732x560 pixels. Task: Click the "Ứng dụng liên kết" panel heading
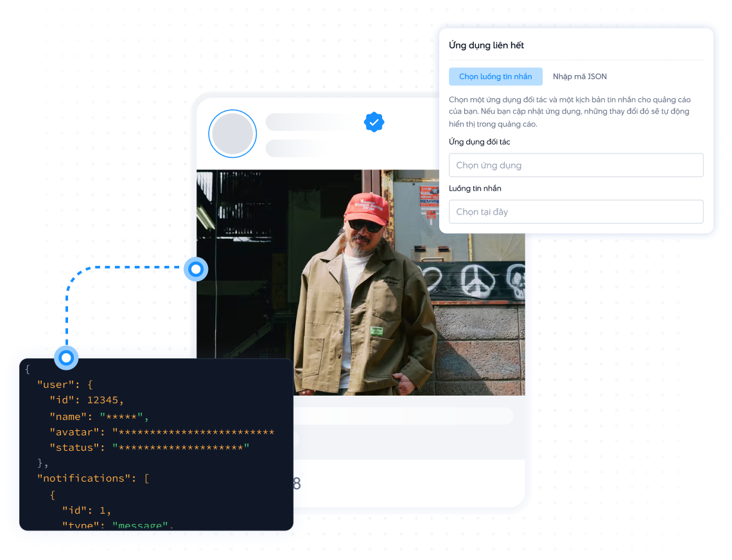(x=486, y=46)
